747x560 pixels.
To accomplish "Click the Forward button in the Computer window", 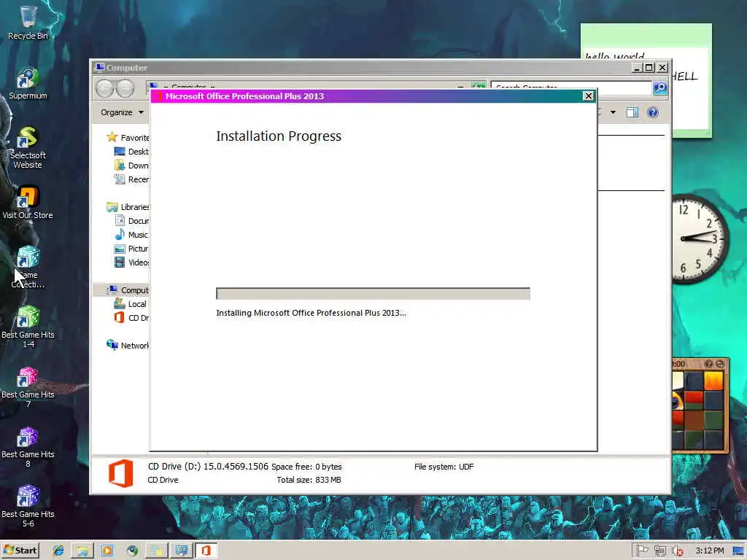I will (125, 88).
